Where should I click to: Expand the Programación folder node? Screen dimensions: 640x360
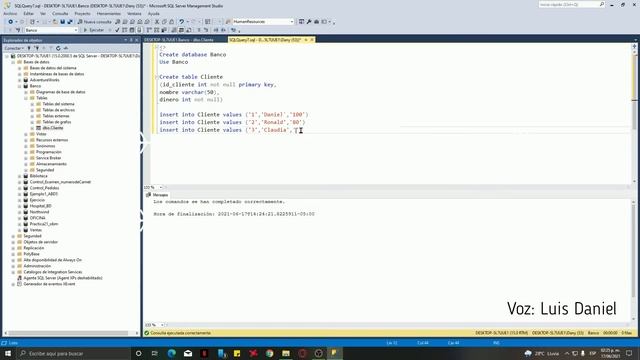coord(26,152)
